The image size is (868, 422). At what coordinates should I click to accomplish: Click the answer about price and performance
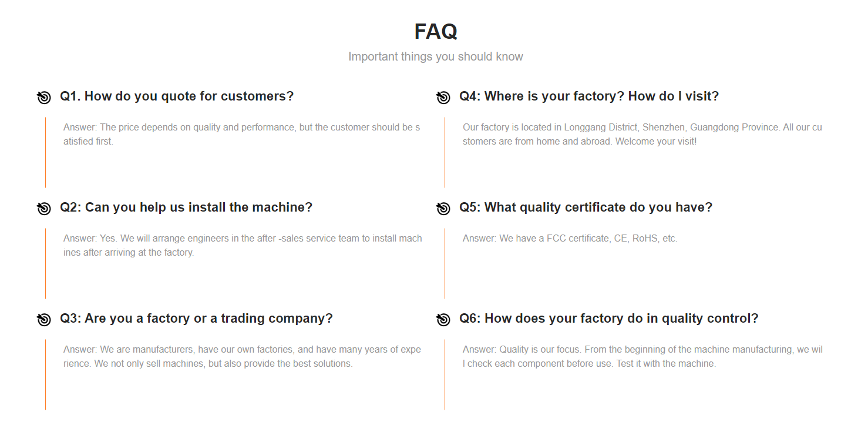click(241, 134)
